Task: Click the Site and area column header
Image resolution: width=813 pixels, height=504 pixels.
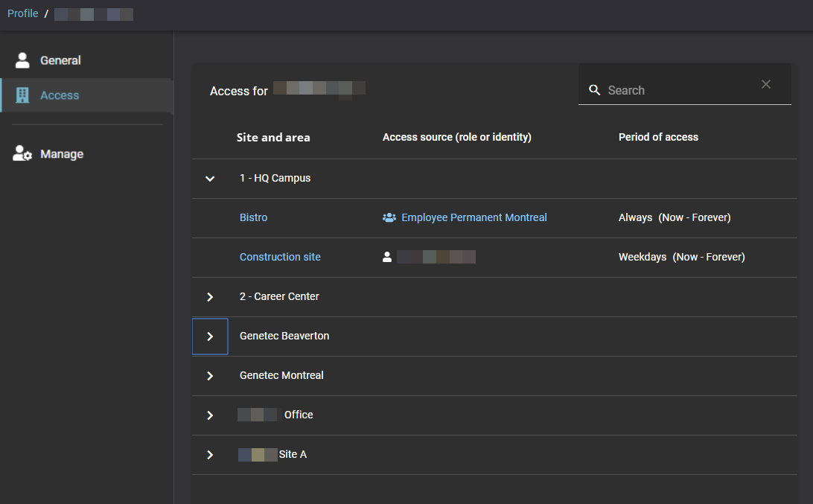Action: 273,138
